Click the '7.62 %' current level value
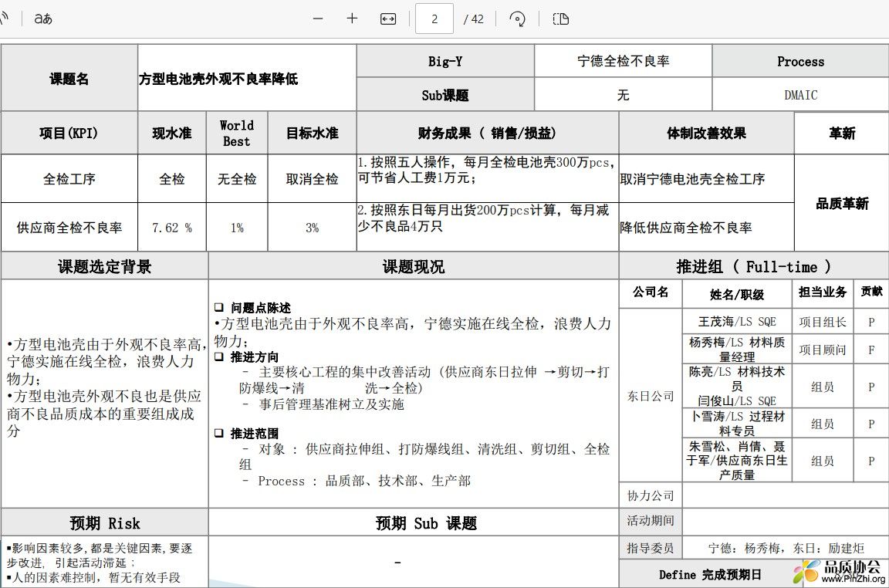 (x=172, y=228)
